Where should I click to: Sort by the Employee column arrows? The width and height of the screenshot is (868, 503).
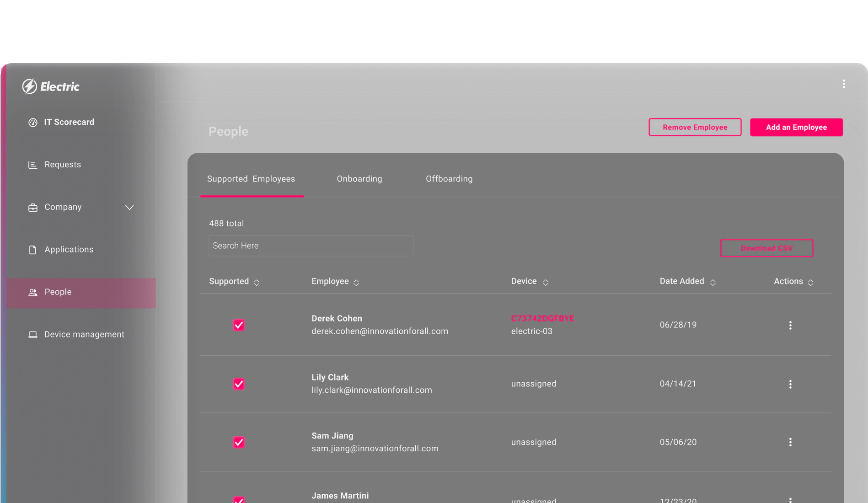[356, 283]
